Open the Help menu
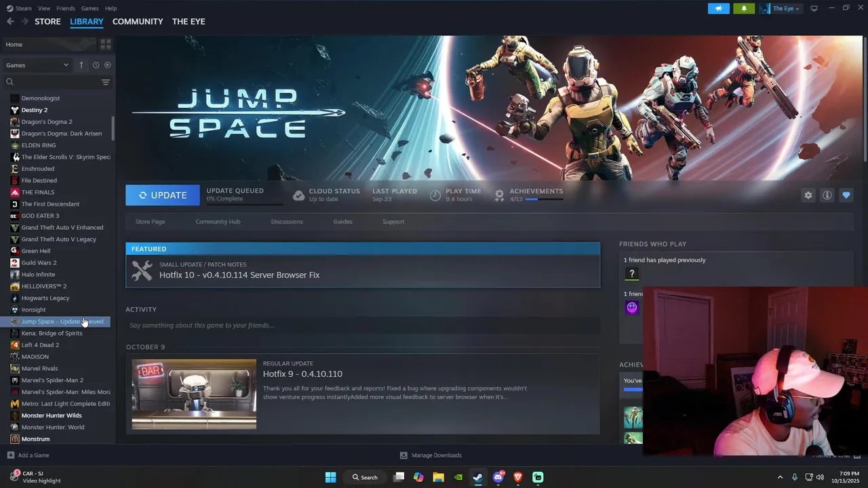 [x=111, y=8]
